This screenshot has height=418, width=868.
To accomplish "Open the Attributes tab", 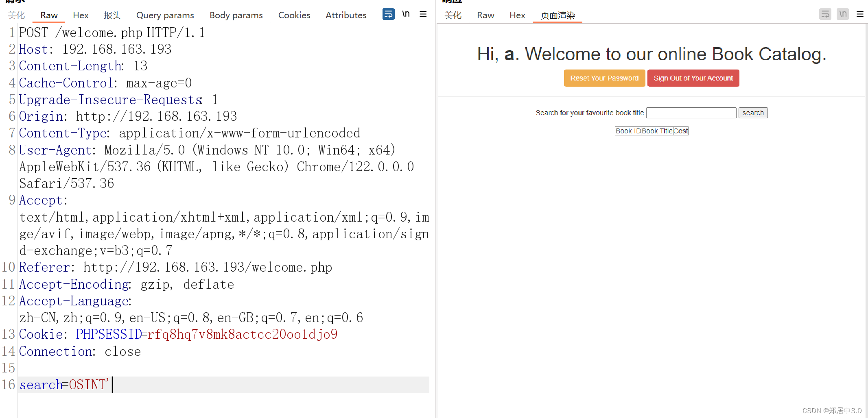I will 346,15.
